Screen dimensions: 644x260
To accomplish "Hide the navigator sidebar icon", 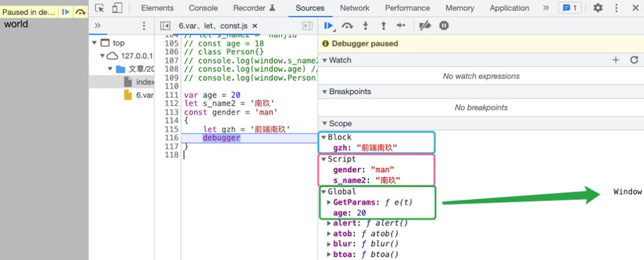I will tap(165, 26).
